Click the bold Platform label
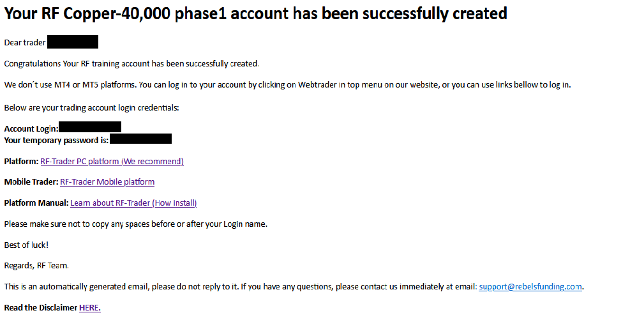644x322 pixels. tap(21, 161)
